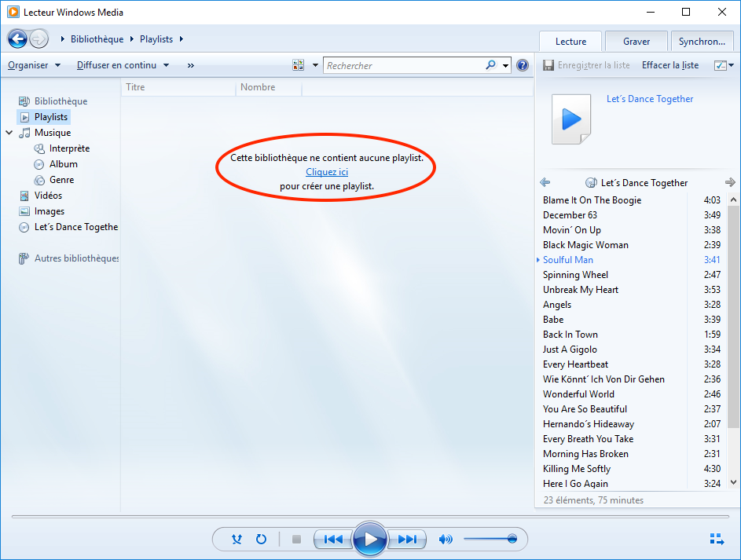The image size is (741, 560).
Task: Open the search options dropdown arrow
Action: (506, 65)
